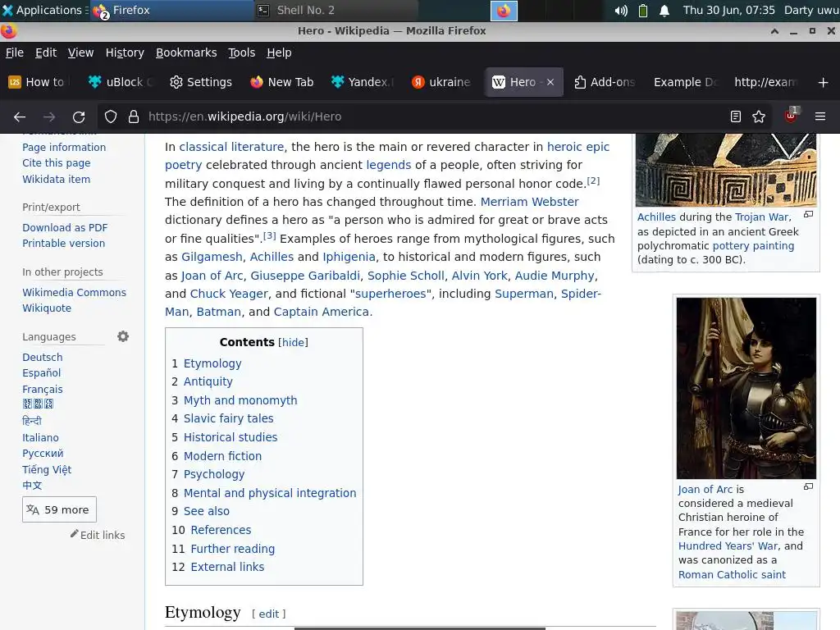Image resolution: width=840 pixels, height=630 pixels.
Task: Bookmark this page with the star
Action: (x=759, y=116)
